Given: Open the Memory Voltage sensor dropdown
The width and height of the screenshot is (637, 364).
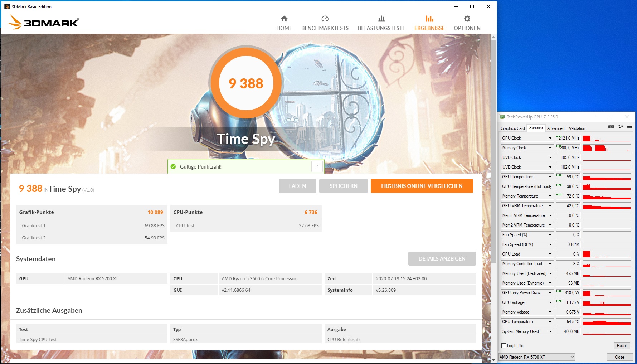Looking at the screenshot, I should [550, 312].
